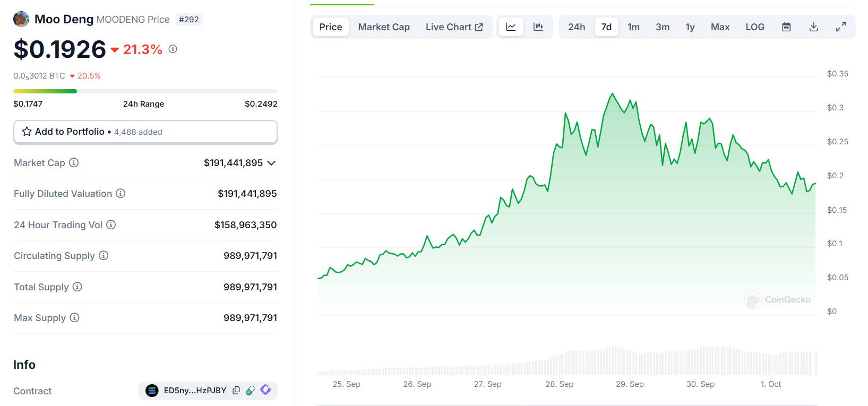Screen dimensions: 868x406
Task: Copy the contract address with copy icon
Action: point(236,391)
